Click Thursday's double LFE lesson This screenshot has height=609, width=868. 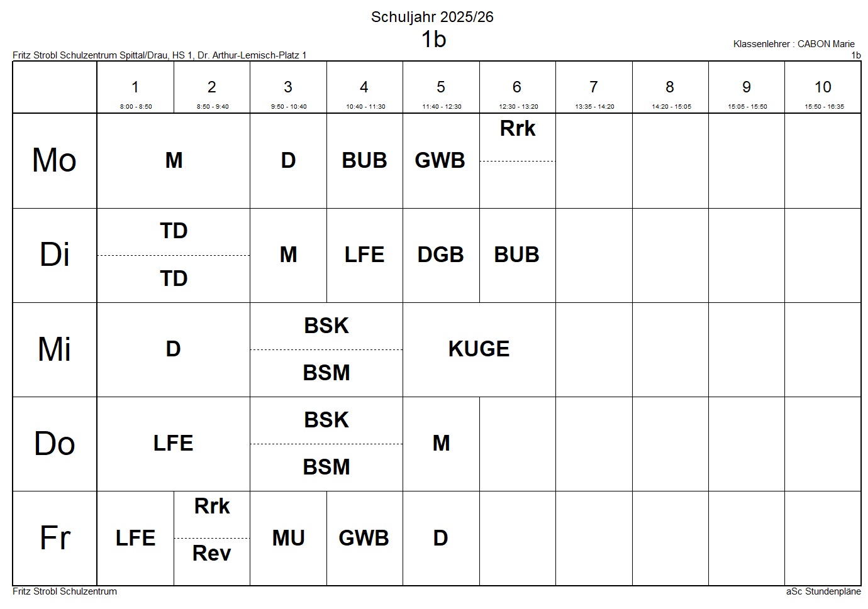click(x=173, y=444)
